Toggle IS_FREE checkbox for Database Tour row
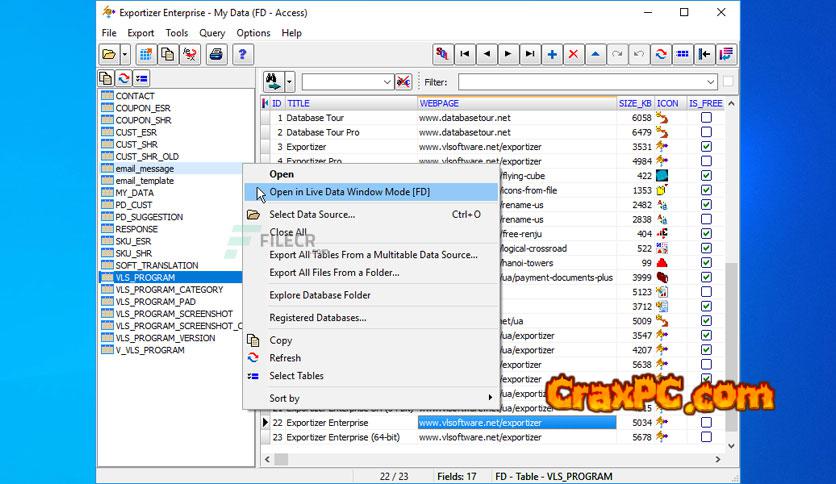The width and height of the screenshot is (836, 484). click(x=706, y=117)
